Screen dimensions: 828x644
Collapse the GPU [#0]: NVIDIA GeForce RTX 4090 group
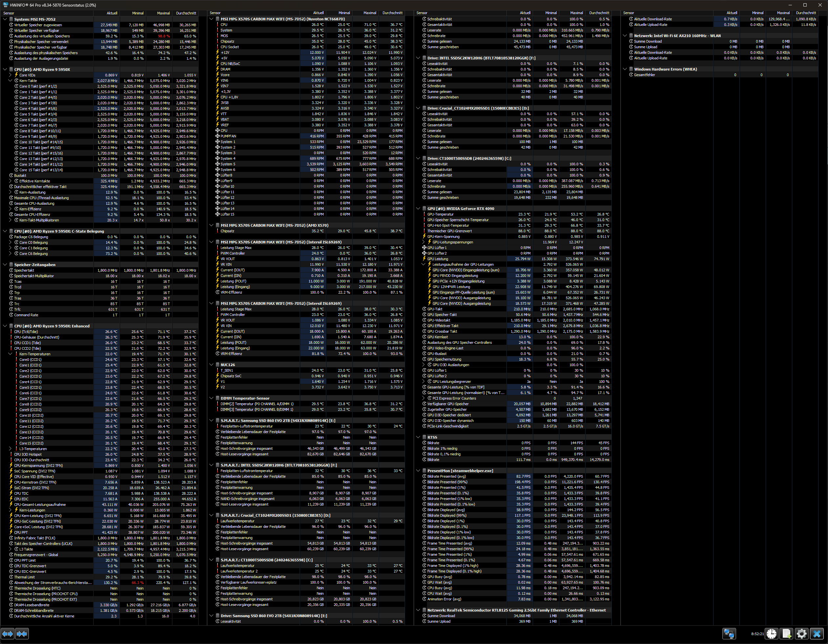(x=418, y=208)
